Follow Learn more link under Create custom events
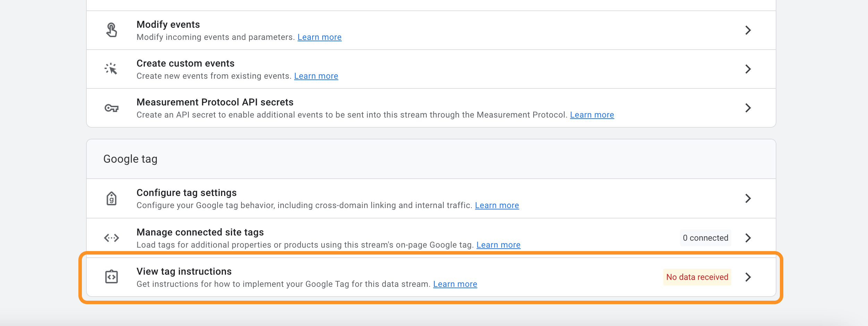868x326 pixels. click(316, 76)
